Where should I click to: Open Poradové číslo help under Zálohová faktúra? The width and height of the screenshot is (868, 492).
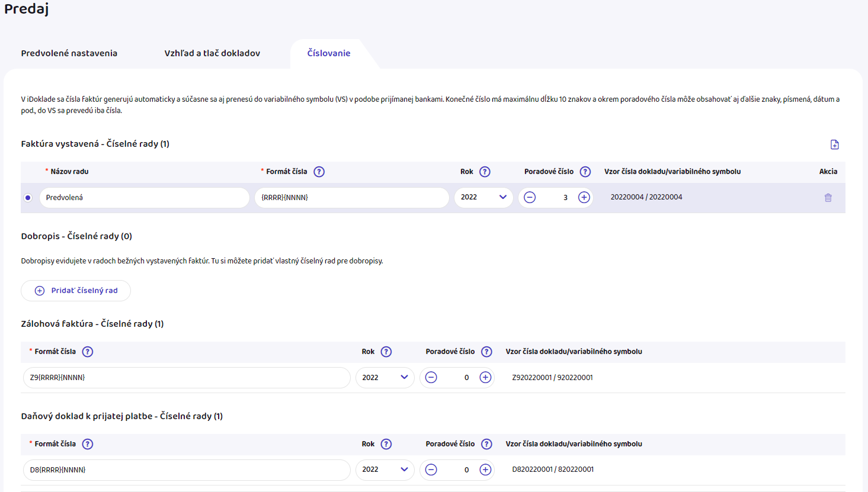(486, 352)
